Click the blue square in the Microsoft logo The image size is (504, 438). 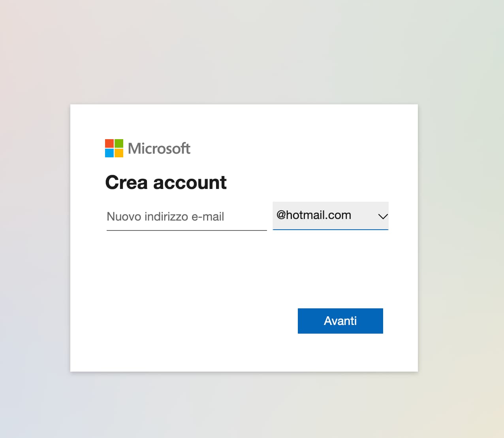pos(109,153)
